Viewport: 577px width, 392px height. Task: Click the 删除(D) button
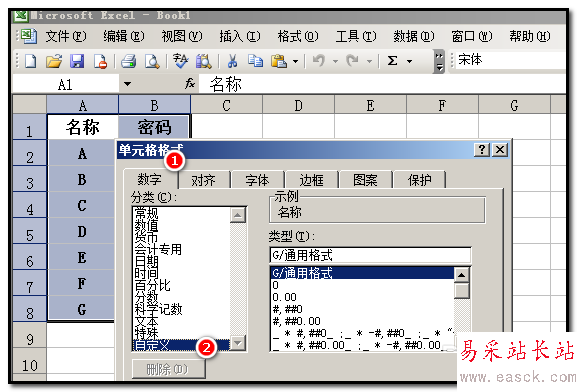[168, 369]
